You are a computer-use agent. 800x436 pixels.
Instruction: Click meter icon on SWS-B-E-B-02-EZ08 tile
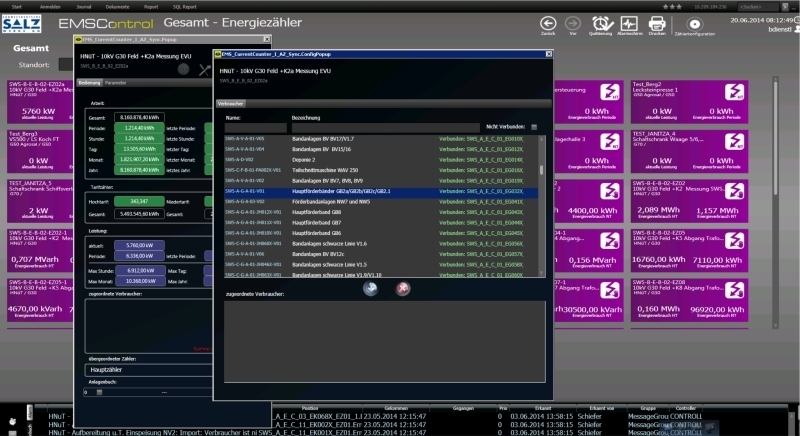point(734,290)
